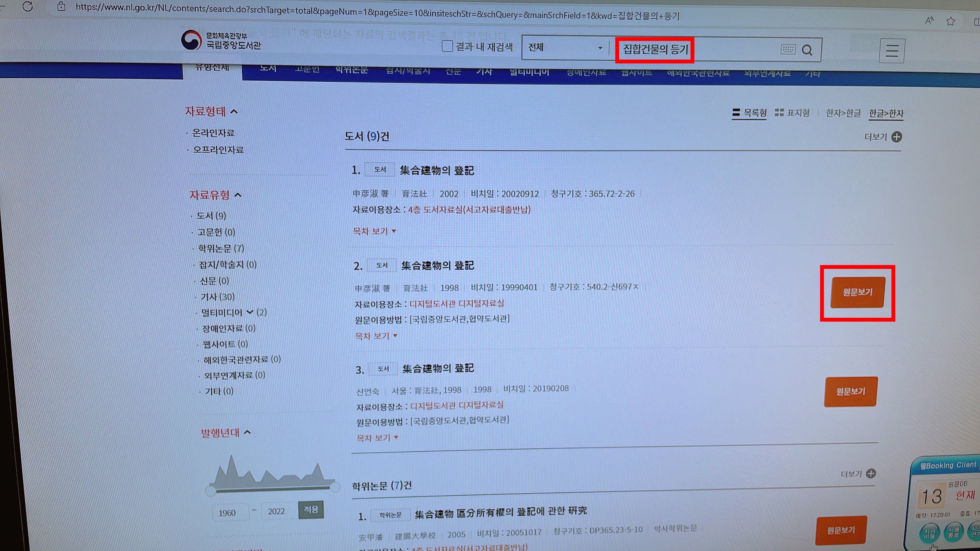The image size is (980, 551).
Task: Add page to favorites star icon
Action: coord(950,21)
